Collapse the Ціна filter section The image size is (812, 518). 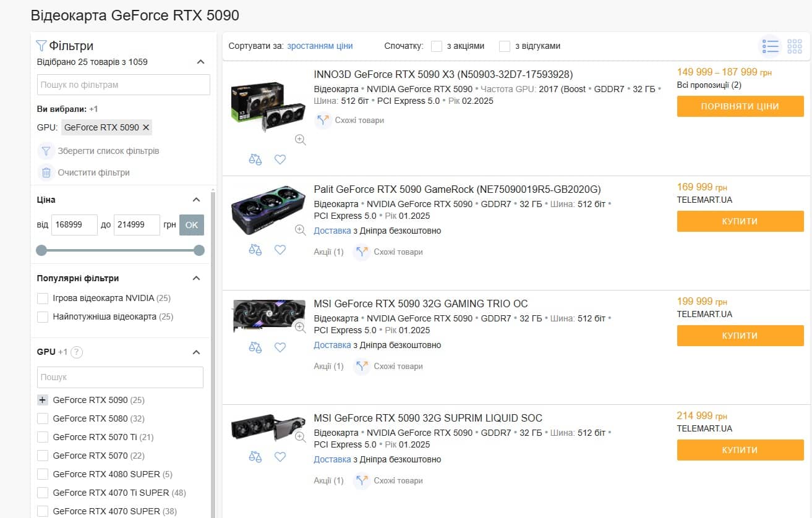click(x=196, y=200)
